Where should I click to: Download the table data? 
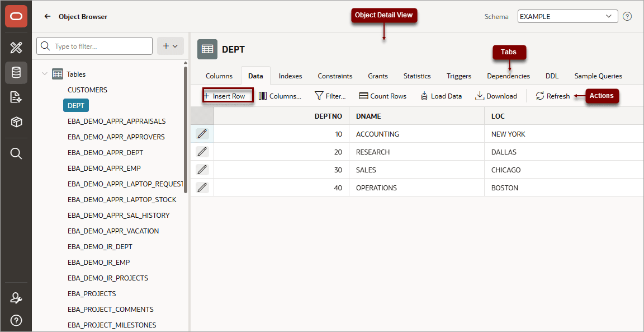(496, 96)
